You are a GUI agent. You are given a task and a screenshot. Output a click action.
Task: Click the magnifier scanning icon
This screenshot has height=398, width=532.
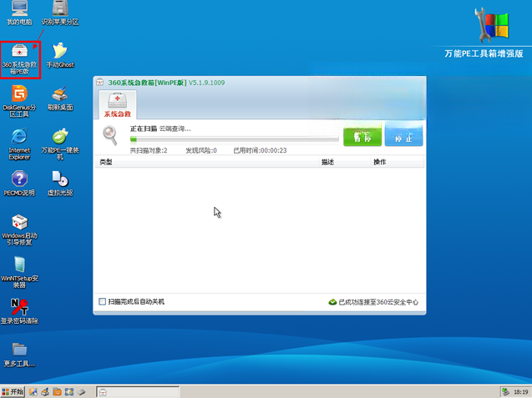tap(110, 135)
